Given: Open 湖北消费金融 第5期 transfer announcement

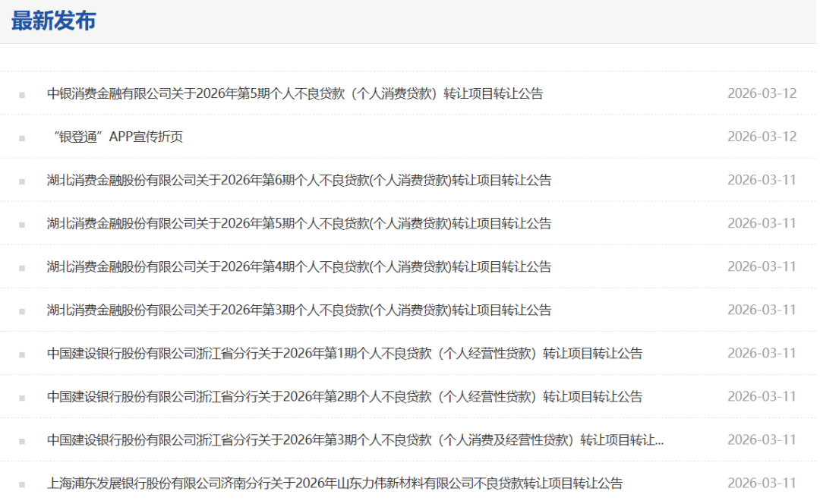Looking at the screenshot, I should 298,223.
